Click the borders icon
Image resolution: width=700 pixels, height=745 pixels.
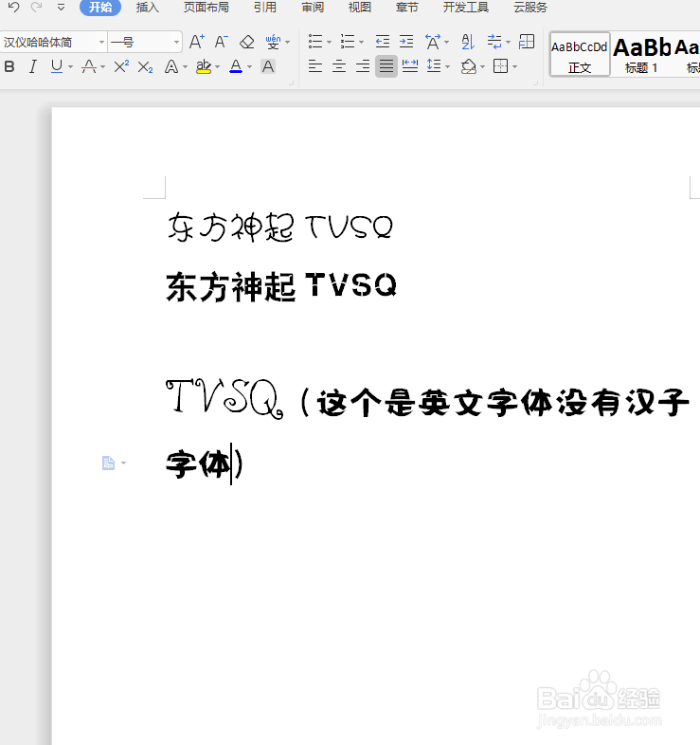click(x=500, y=66)
